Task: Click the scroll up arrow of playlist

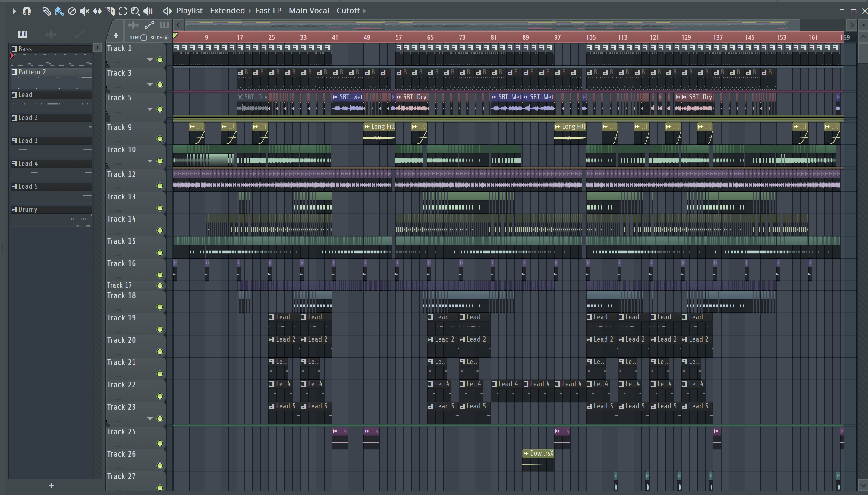Action: (x=863, y=36)
